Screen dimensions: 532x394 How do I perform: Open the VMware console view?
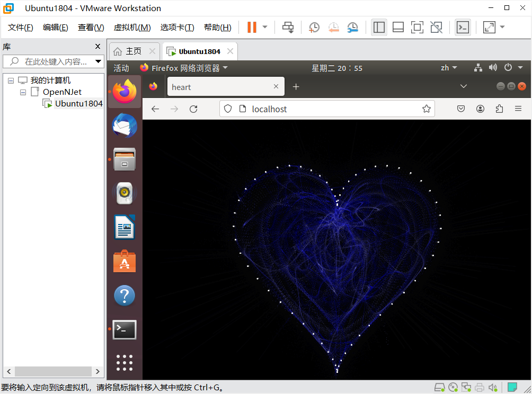463,27
